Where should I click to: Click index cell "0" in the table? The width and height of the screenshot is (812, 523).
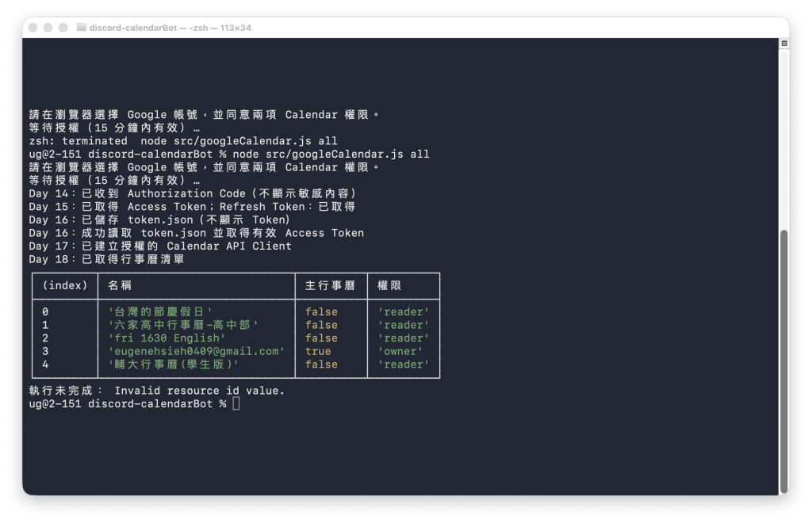coord(45,312)
